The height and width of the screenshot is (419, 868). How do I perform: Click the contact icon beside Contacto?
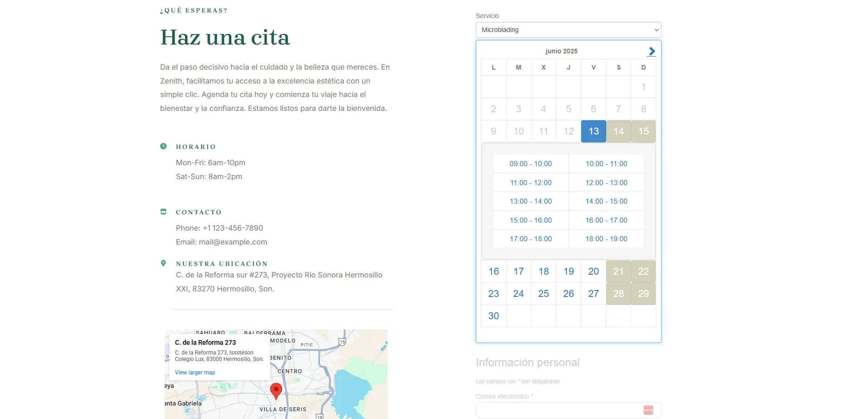pyautogui.click(x=163, y=212)
